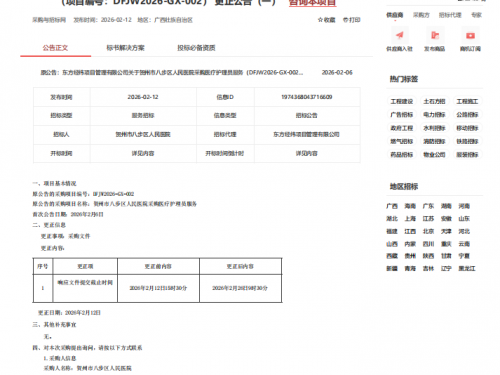The height and width of the screenshot is (375, 500).
Task: Click the 土石方招 hot tag
Action: pos(434,101)
